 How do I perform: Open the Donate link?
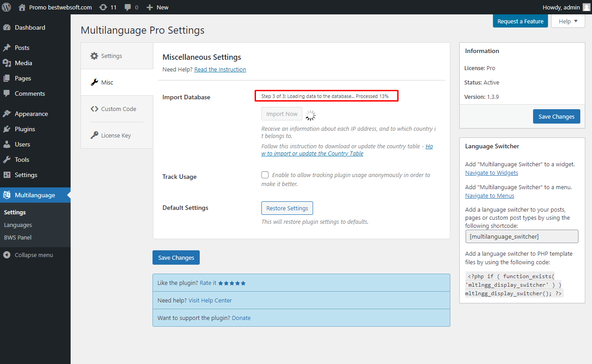point(241,318)
